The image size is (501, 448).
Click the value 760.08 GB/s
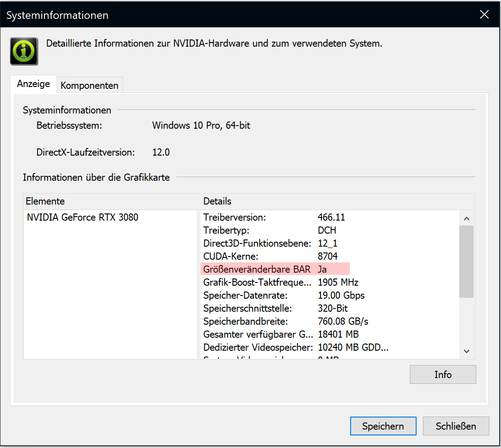click(x=343, y=322)
